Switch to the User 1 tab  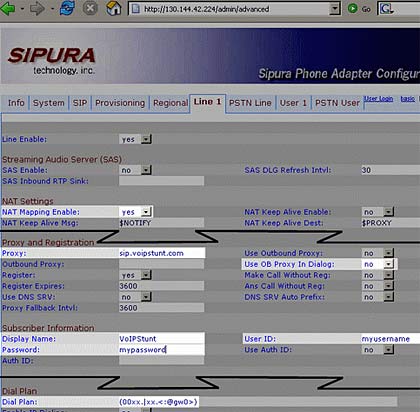(293, 103)
